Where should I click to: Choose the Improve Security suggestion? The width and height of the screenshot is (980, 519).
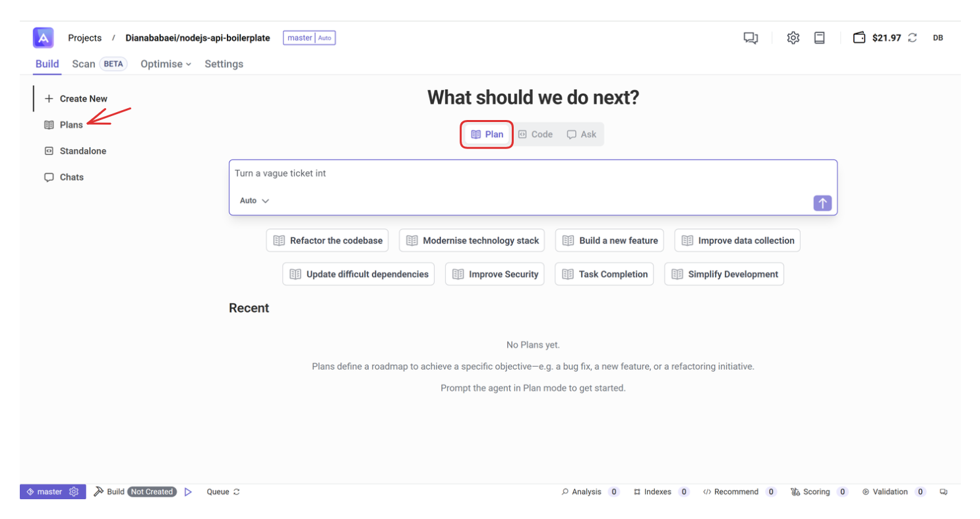(x=495, y=274)
